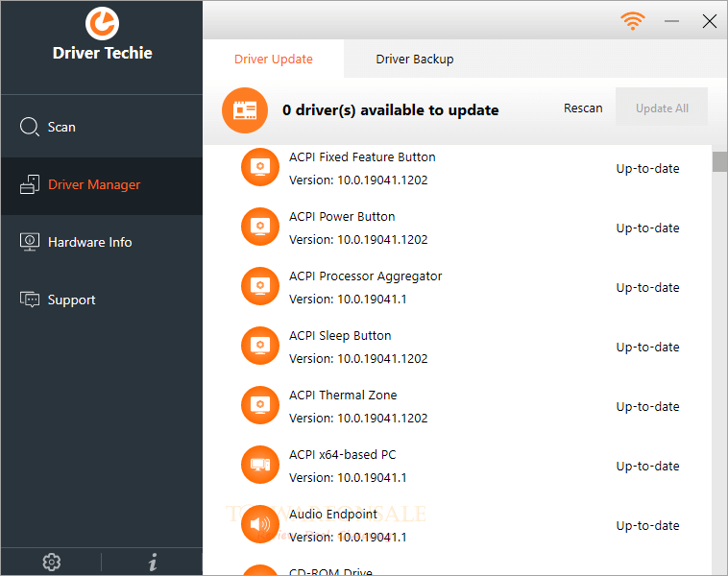Select the 'ACPI Processor Aggregator' name
The height and width of the screenshot is (576, 728).
click(365, 276)
